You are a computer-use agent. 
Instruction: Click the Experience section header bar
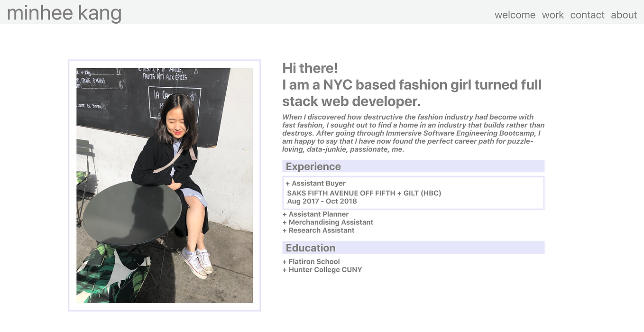tap(413, 166)
